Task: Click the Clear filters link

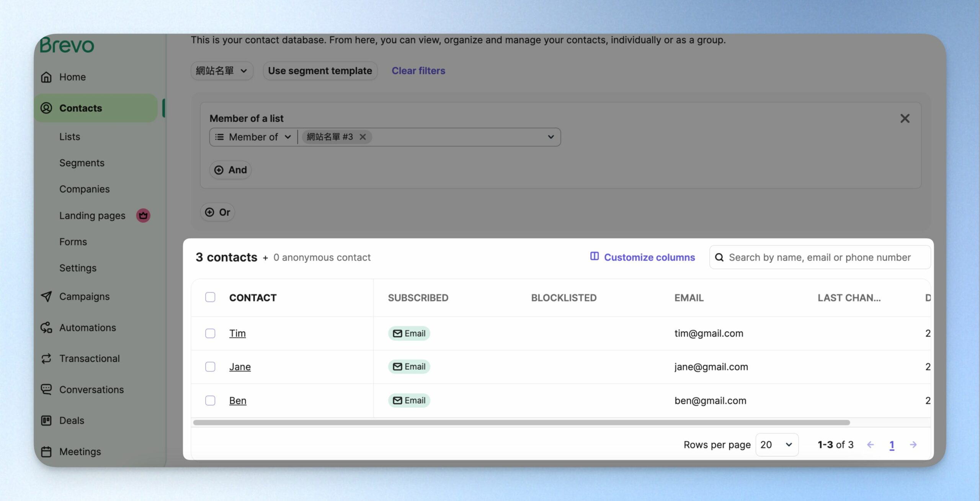Action: coord(418,71)
